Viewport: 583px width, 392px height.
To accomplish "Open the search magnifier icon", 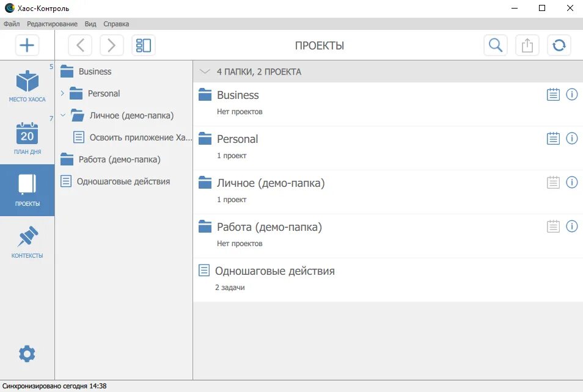I will [x=495, y=45].
